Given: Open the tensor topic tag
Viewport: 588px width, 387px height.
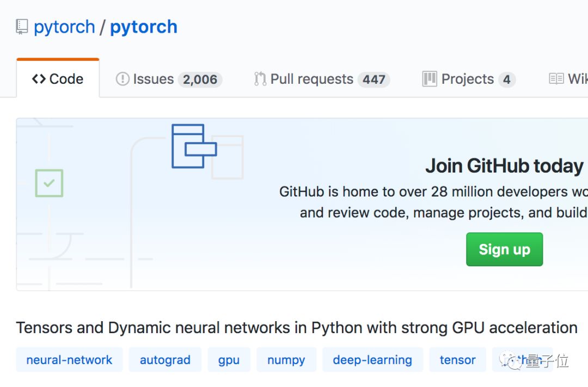Looking at the screenshot, I should pos(457,360).
